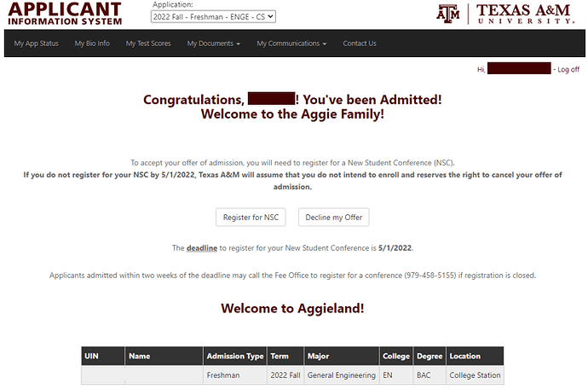This screenshot has width=588, height=389.
Task: Select the 2022 Fall term cell
Action: point(285,375)
